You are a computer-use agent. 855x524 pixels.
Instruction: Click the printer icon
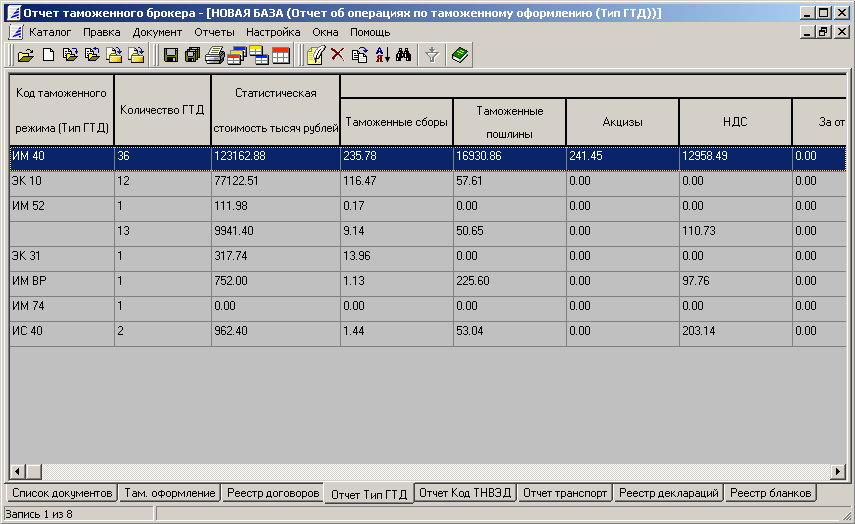click(x=214, y=56)
